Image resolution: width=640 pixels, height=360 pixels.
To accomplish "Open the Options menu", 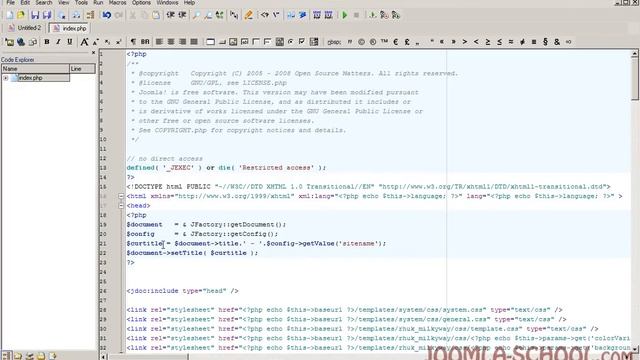I will click(141, 2).
